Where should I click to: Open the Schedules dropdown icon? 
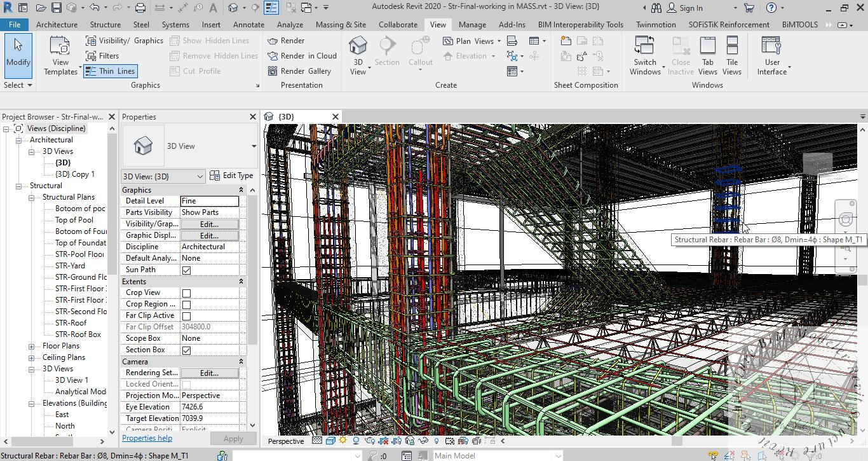[x=538, y=41]
